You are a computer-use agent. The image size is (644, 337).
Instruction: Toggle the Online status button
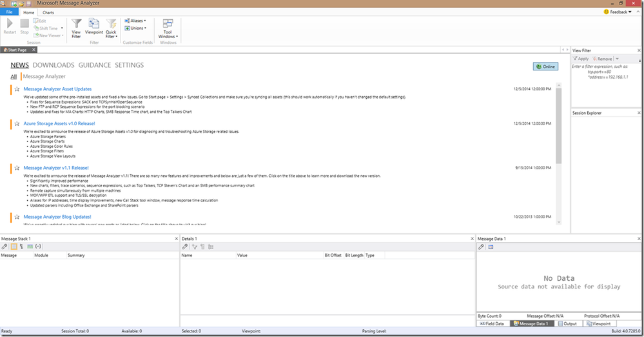tap(545, 66)
